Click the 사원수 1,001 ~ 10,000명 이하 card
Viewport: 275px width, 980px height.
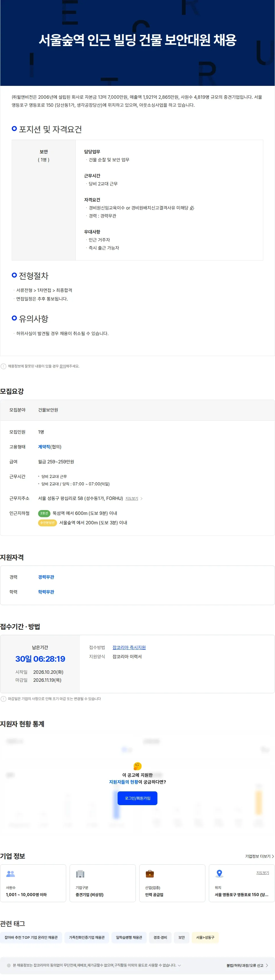[33, 883]
